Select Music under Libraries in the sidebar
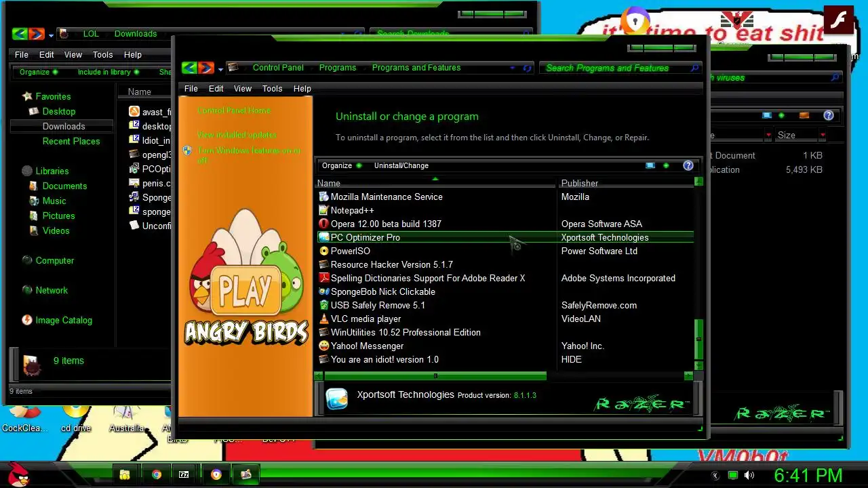 [x=54, y=201]
